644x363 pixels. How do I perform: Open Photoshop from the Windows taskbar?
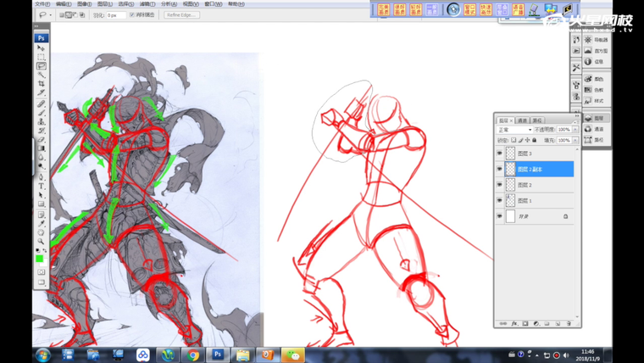218,355
